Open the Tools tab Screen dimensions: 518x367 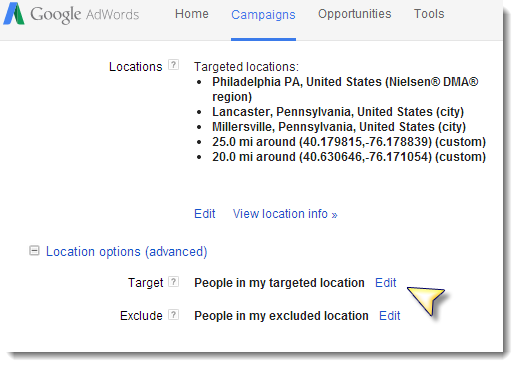(429, 14)
